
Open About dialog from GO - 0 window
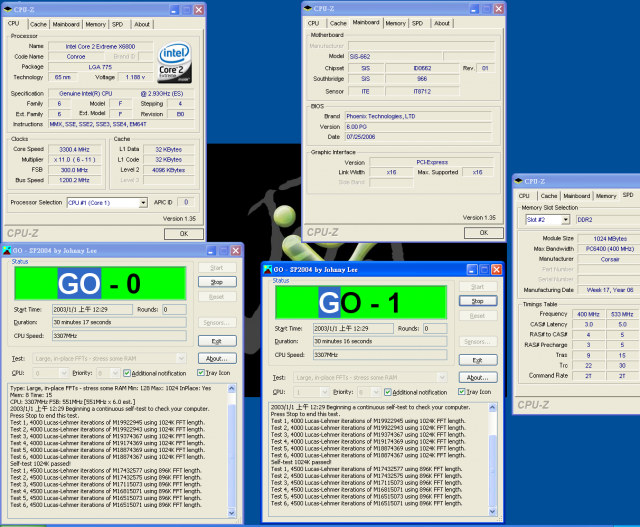pos(217,358)
